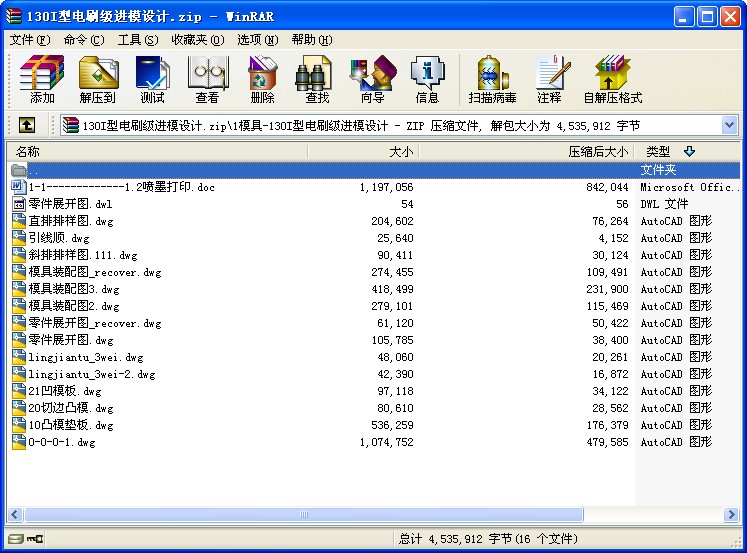Viewport: 747px width, 553px height.
Task: Open the Commands (命令) menu
Action: 84,40
